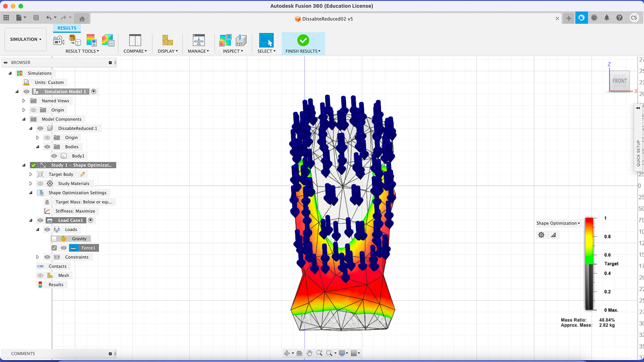The image size is (644, 362).
Task: Toggle visibility eye of Simulation Model 1
Action: pyautogui.click(x=26, y=92)
